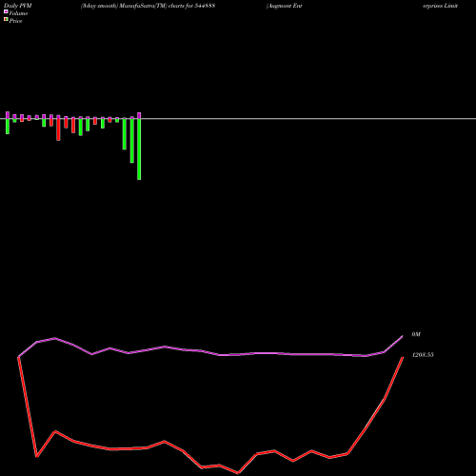Screen dimensions: 476x476
Task: Click the longest red bar in the histogram
Action: coord(58,129)
